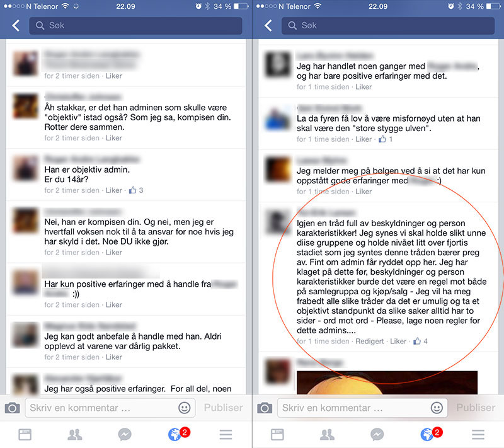Screen dimensions: 504x448
Task: Like the 'Han er objektiv admin' comment
Action: [x=114, y=190]
